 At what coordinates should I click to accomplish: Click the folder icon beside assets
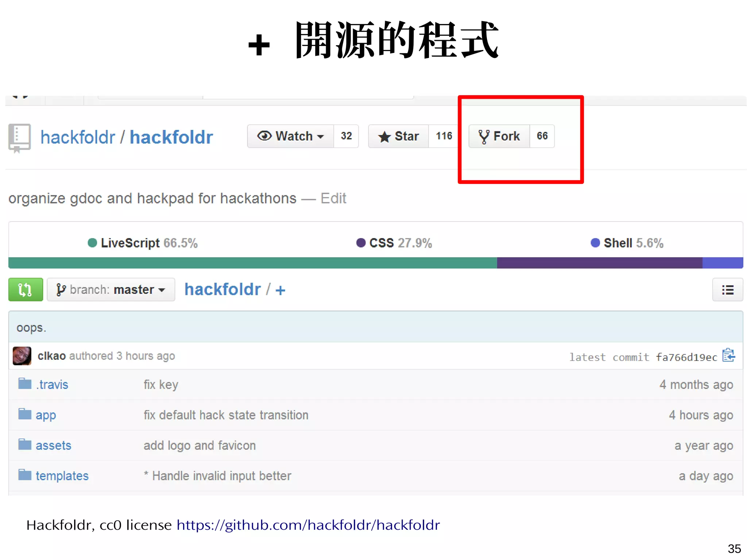point(25,444)
